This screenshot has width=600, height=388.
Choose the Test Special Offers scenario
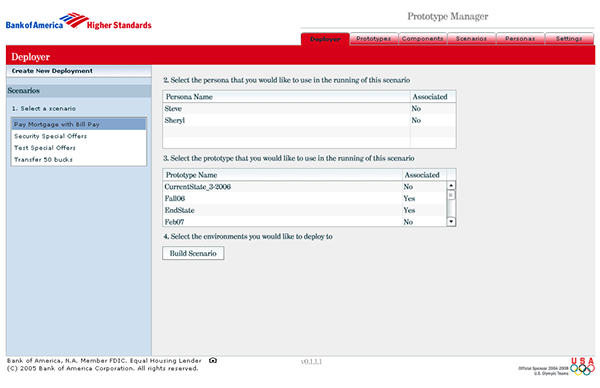79,148
